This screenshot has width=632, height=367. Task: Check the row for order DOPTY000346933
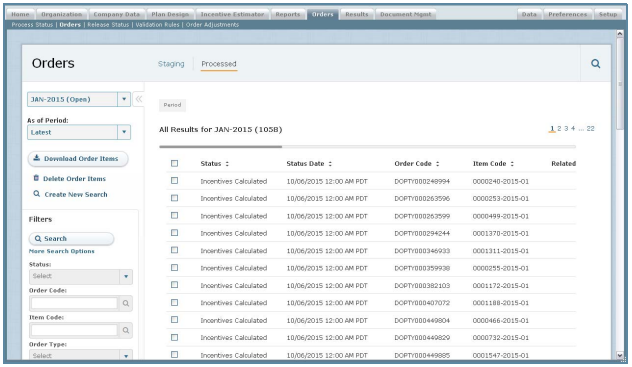pyautogui.click(x=174, y=250)
